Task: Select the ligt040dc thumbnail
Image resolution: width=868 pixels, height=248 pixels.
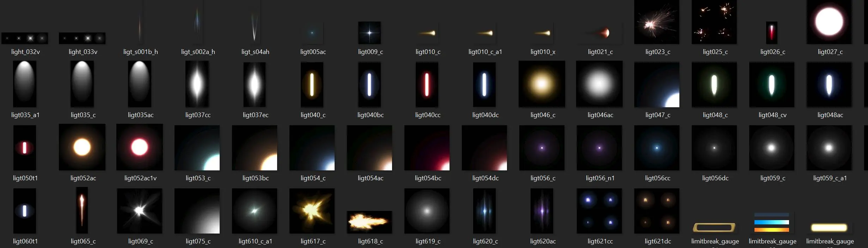Action: pyautogui.click(x=484, y=85)
